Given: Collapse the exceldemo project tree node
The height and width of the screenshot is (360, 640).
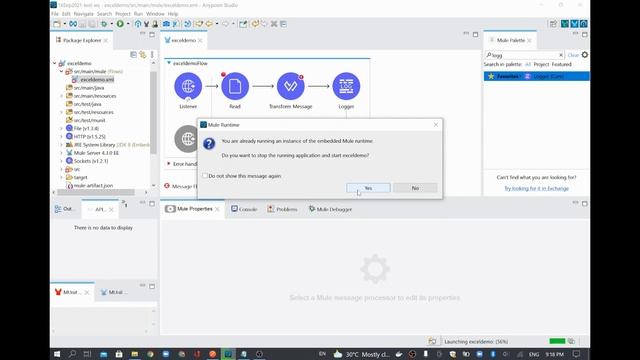Looking at the screenshot, I should 55,63.
